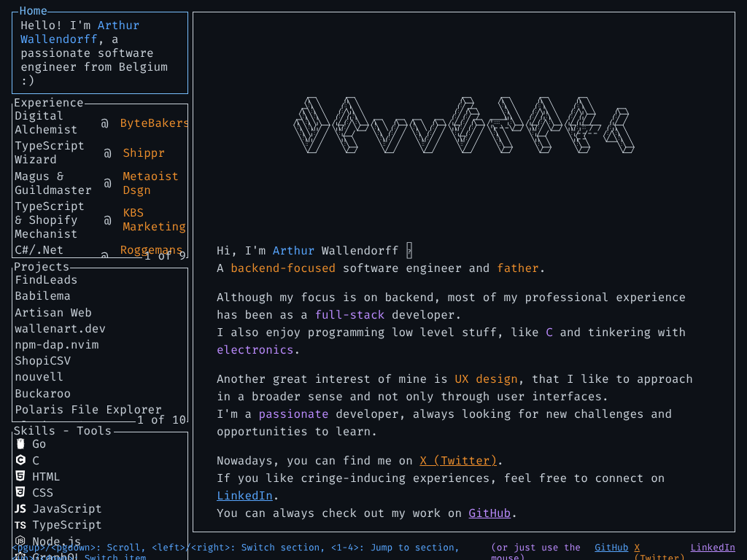
Task: Click the TypeScript TS icon
Action: 20,525
